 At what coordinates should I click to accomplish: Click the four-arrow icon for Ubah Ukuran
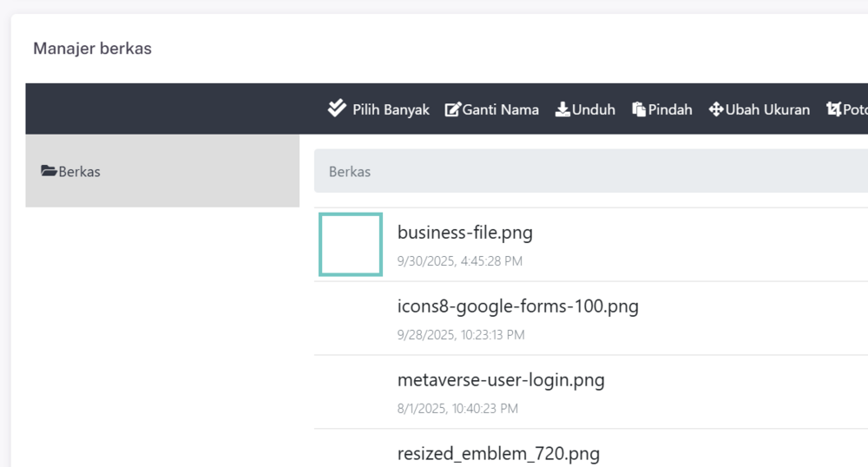[x=716, y=109]
